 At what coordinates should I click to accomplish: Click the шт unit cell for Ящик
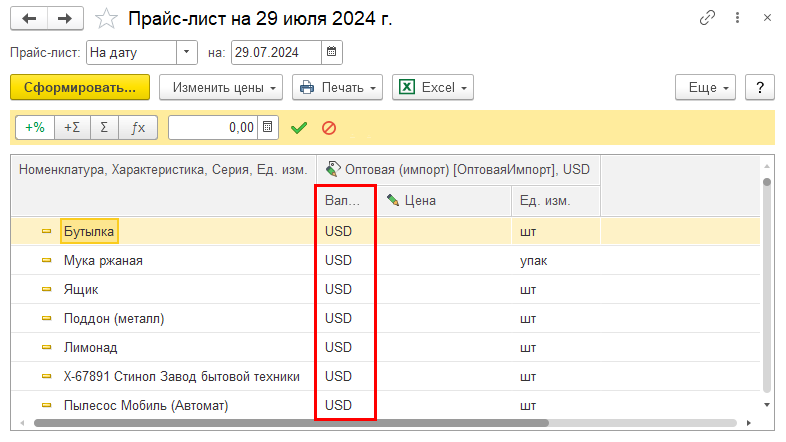pyautogui.click(x=555, y=290)
